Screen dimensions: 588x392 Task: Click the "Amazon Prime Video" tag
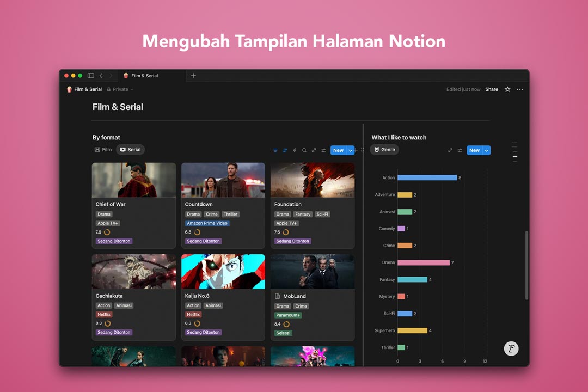pyautogui.click(x=207, y=223)
